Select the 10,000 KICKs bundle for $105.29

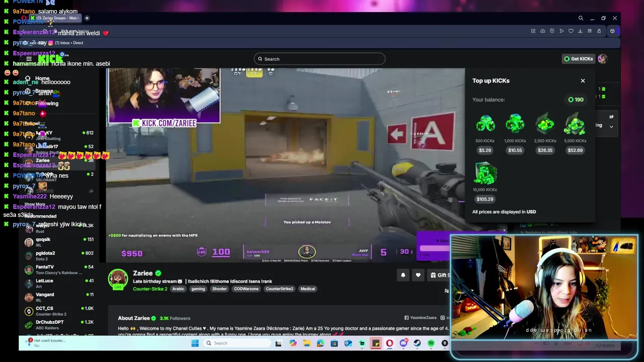485,183
